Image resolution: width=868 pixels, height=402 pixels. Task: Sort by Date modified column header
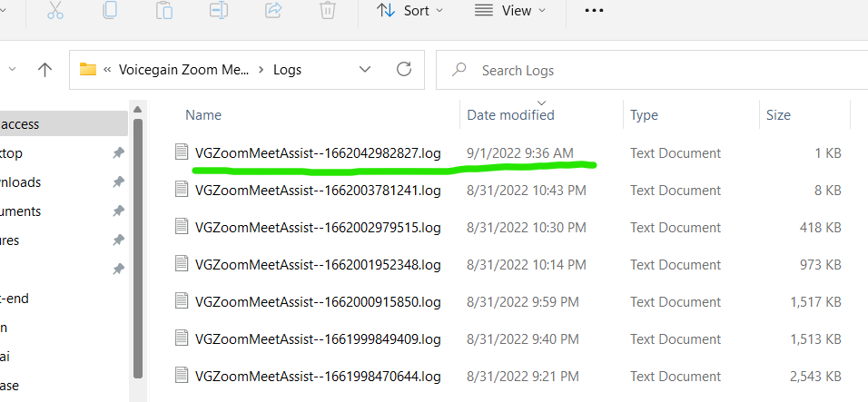[x=510, y=115]
